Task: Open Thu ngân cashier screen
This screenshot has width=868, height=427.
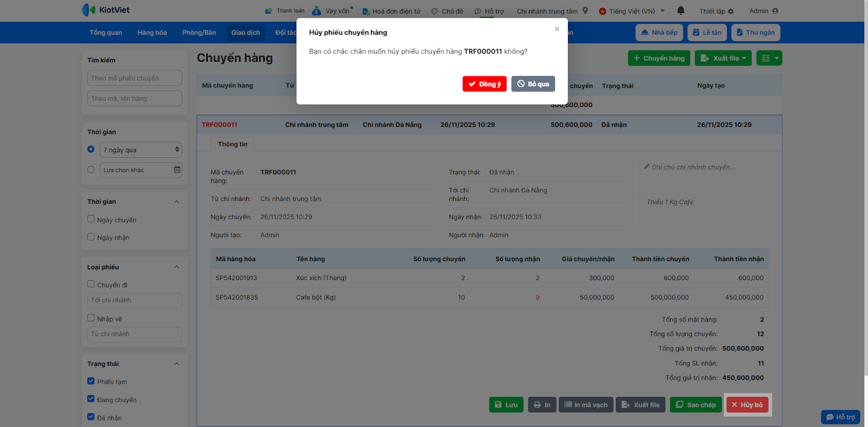Action: click(x=755, y=33)
